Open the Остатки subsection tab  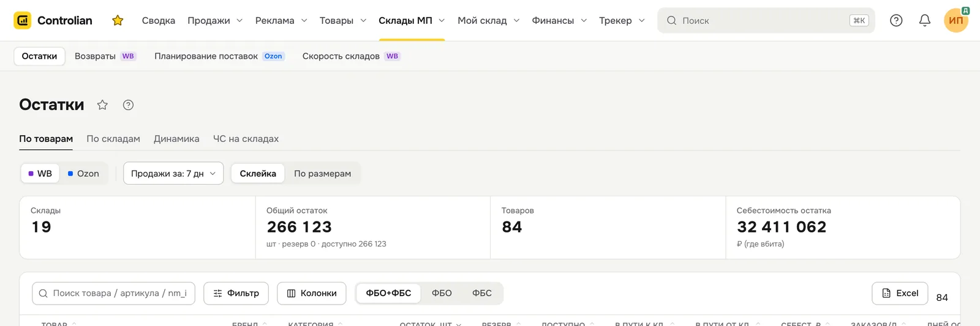[x=39, y=56]
